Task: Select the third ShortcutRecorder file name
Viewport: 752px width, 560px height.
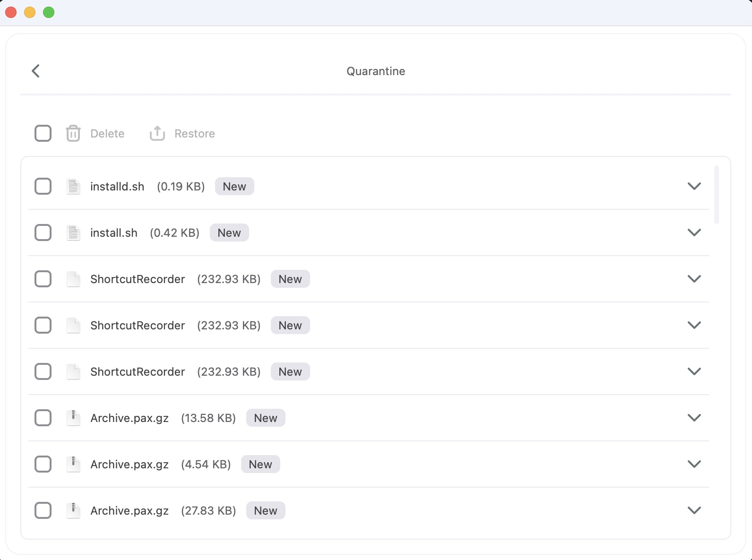Action: [x=138, y=372]
